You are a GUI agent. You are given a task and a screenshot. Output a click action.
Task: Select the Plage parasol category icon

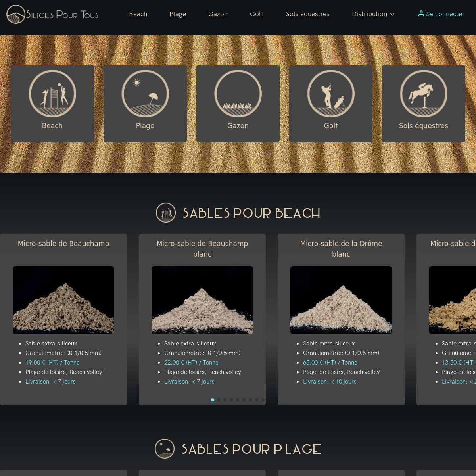coord(145,94)
